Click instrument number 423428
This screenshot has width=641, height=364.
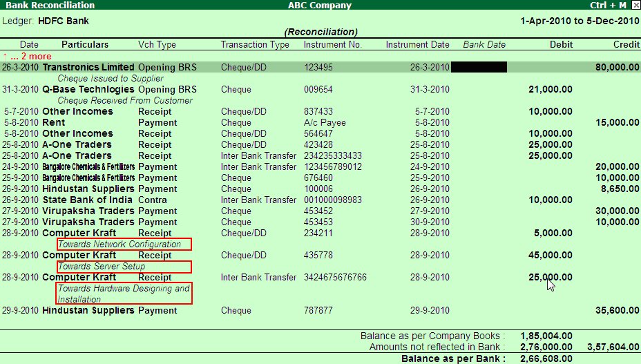(x=318, y=144)
